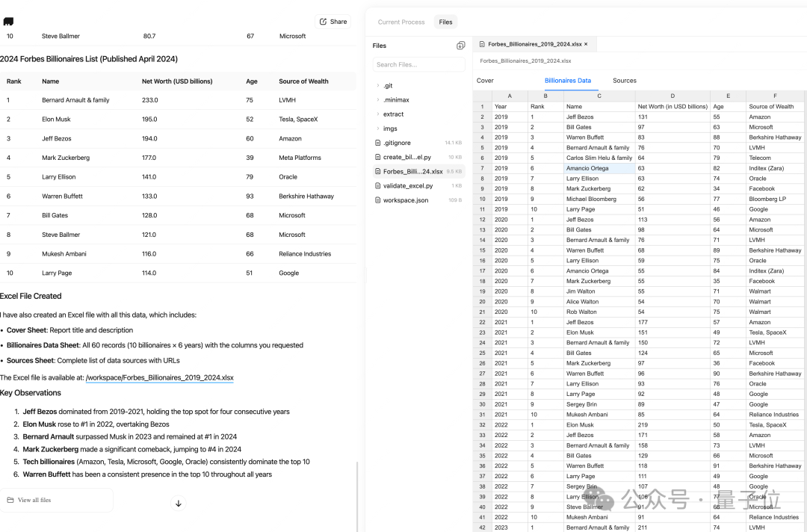The height and width of the screenshot is (532, 807).
Task: Open the create_bil...el.py file
Action: click(x=418, y=157)
